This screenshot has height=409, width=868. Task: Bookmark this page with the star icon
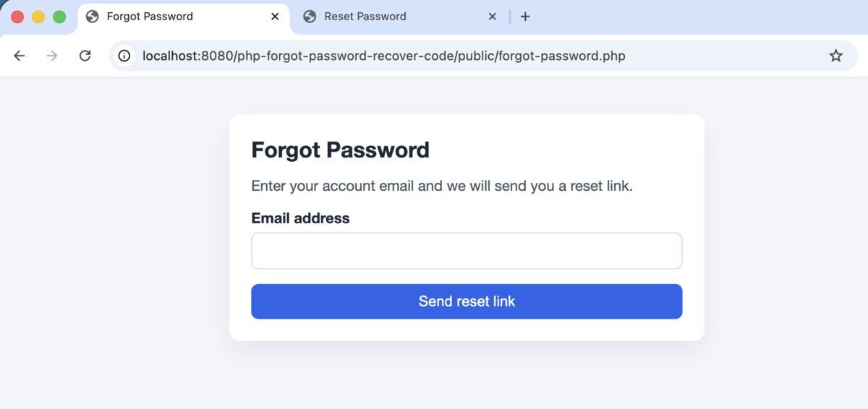pos(835,56)
